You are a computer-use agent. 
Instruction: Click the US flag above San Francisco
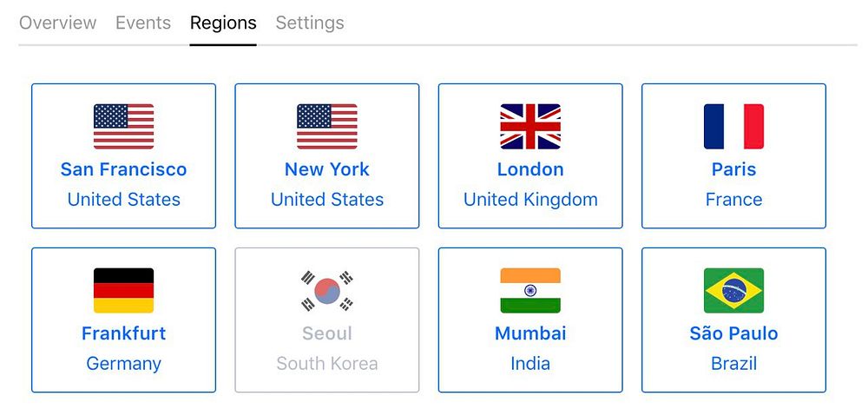(123, 127)
